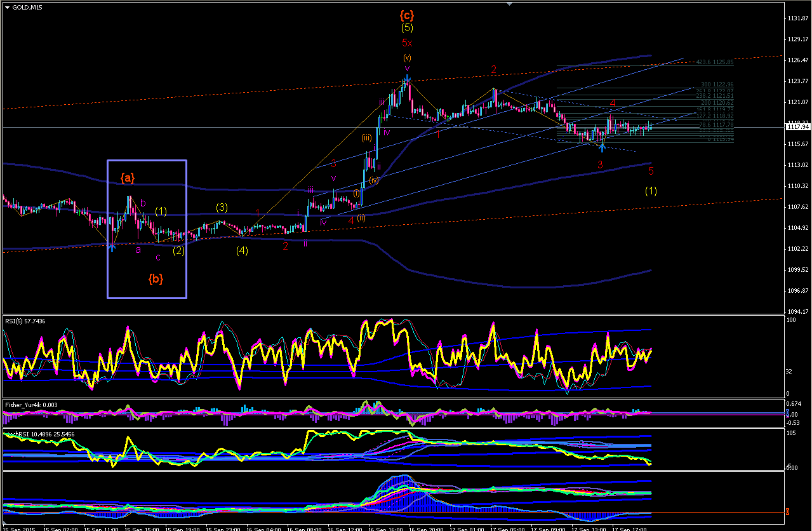This screenshot has height=531, width=812.
Task: Click price scale value 1129.17
Action: tap(798, 39)
